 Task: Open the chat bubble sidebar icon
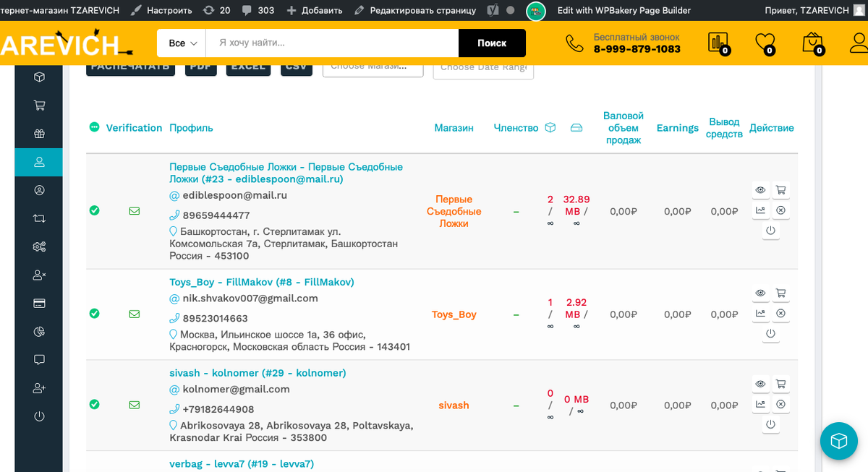[x=39, y=360]
